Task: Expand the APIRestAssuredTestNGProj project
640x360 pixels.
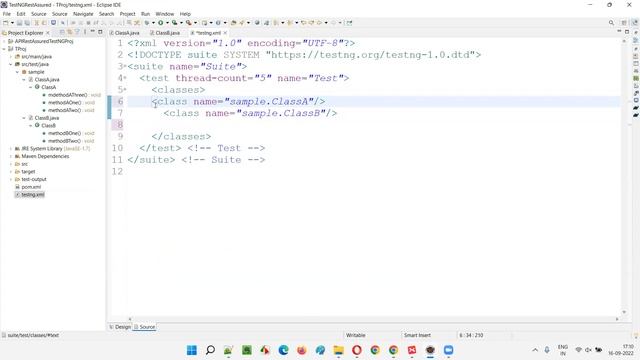Action: click(4, 41)
